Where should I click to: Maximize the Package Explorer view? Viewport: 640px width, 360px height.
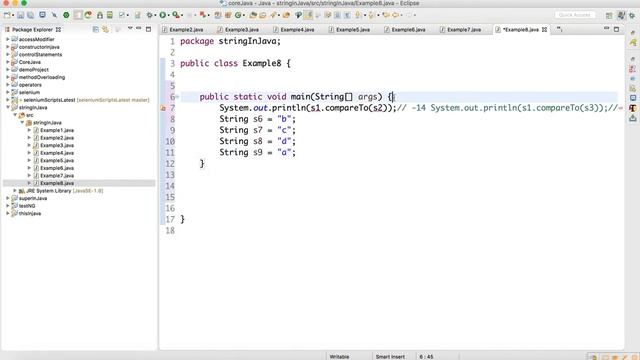(x=149, y=29)
